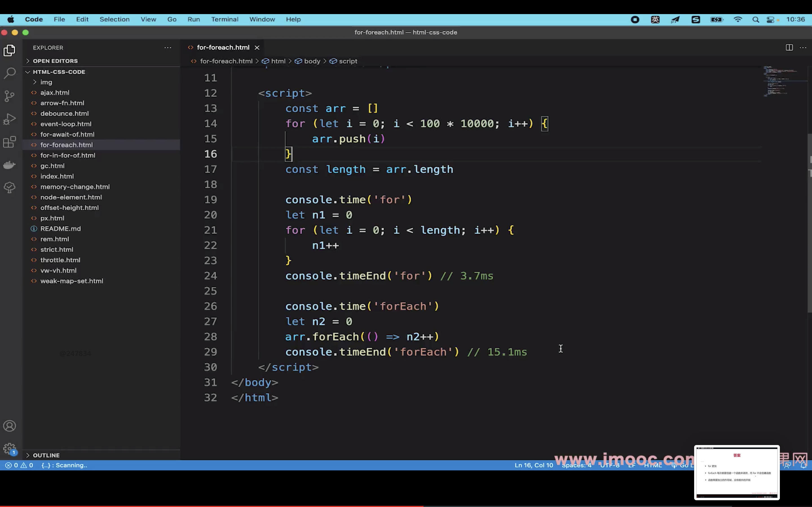Screen dimensions: 812x507
Task: Open the Terminal menu
Action: [x=224, y=19]
